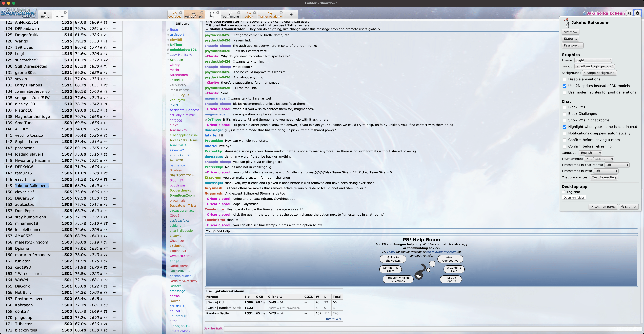The image size is (644, 334).
Task: Check the Block Challenges option
Action: pos(564,114)
